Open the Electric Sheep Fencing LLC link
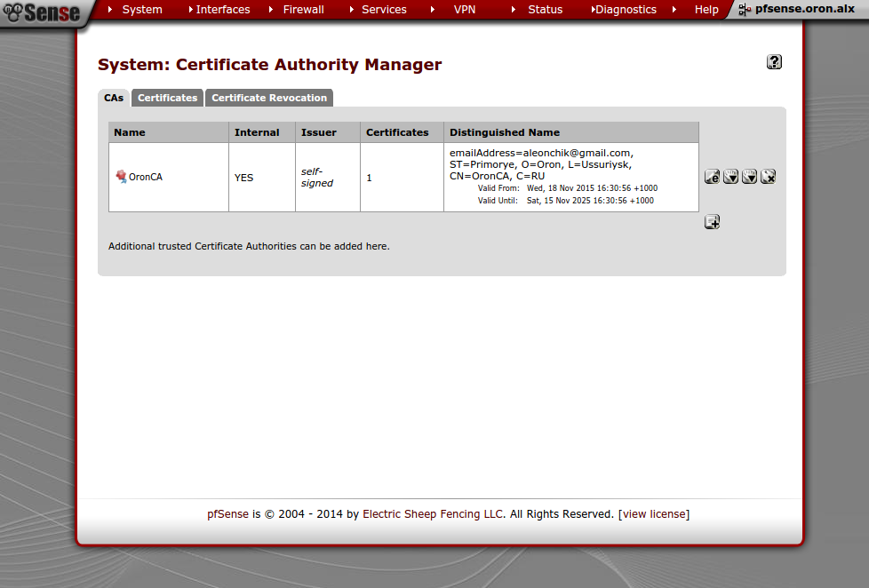The height and width of the screenshot is (588, 869). click(x=433, y=513)
